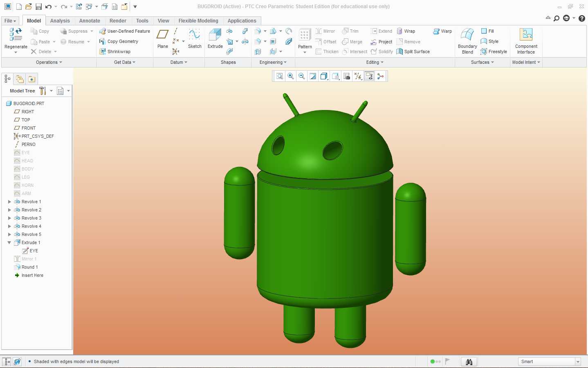Click the Regenerate button

[x=16, y=41]
